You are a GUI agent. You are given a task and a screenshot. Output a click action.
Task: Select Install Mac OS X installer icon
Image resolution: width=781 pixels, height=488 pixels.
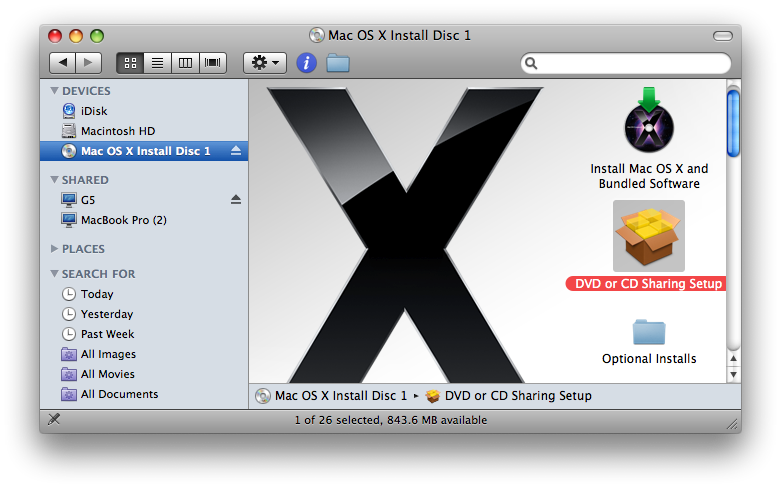click(x=649, y=120)
